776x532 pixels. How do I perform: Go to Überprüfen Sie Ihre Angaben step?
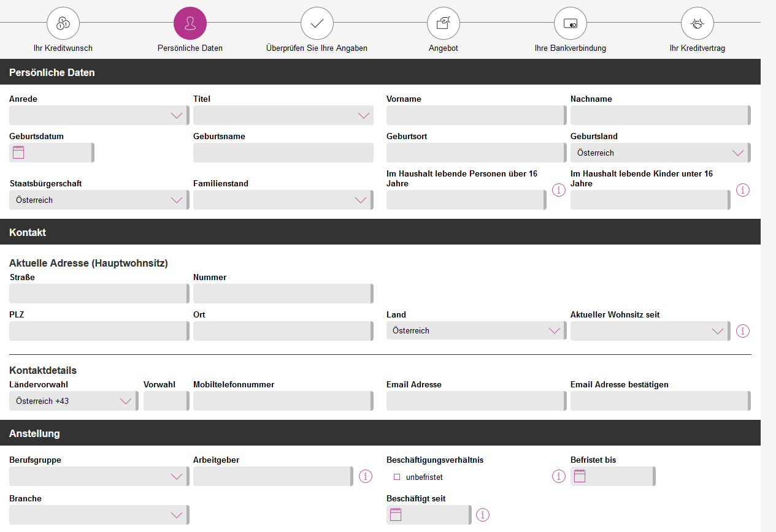pos(317,23)
